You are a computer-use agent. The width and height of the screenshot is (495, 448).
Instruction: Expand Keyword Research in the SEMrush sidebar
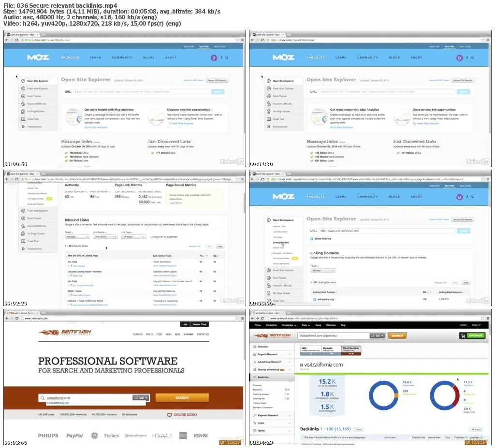272,416
